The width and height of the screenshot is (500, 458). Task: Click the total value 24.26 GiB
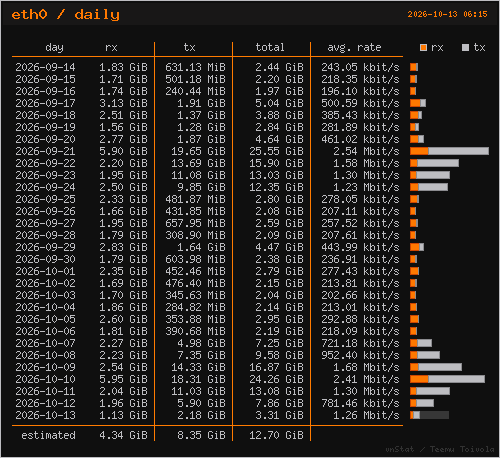click(276, 379)
